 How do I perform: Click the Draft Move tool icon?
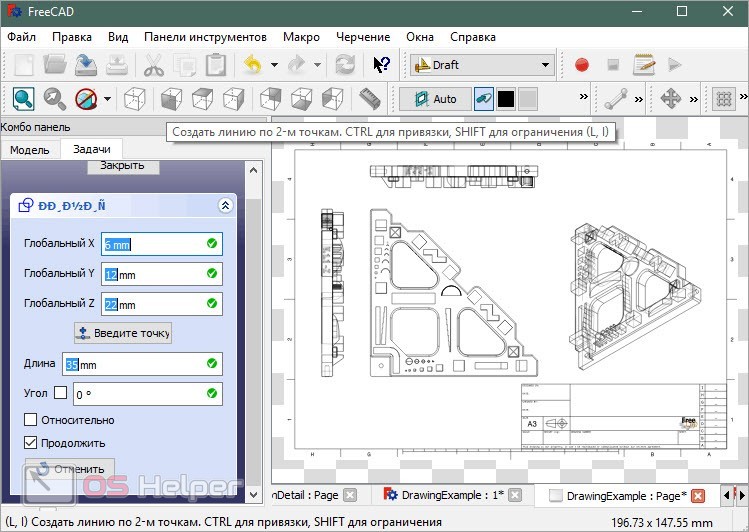(x=671, y=99)
